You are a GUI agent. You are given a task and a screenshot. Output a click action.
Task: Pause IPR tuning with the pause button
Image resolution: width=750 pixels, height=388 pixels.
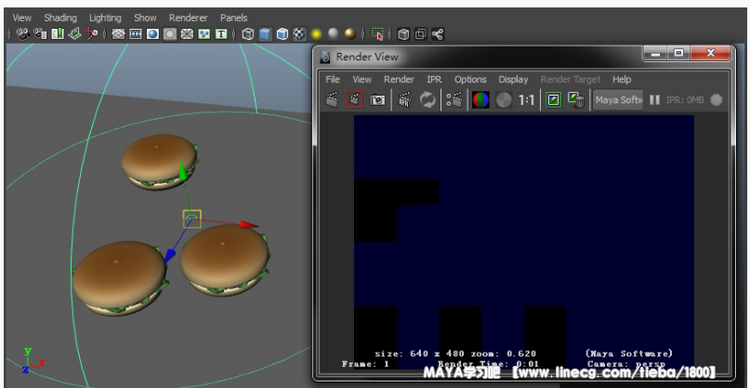point(654,100)
